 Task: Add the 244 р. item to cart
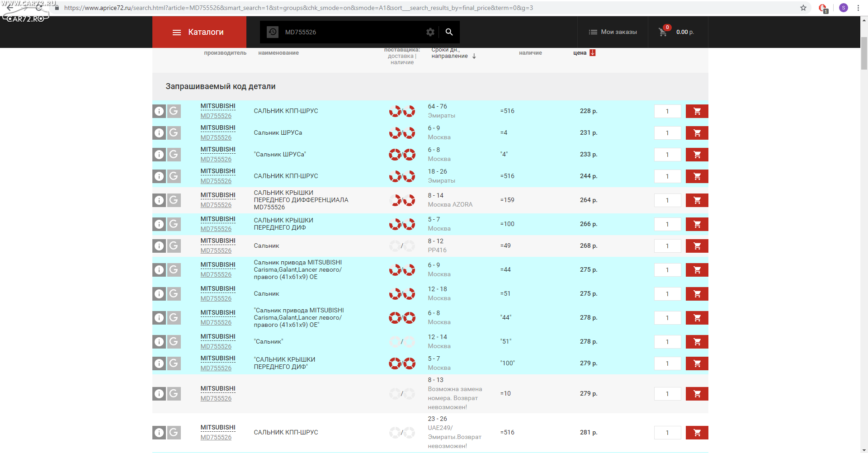(x=697, y=176)
